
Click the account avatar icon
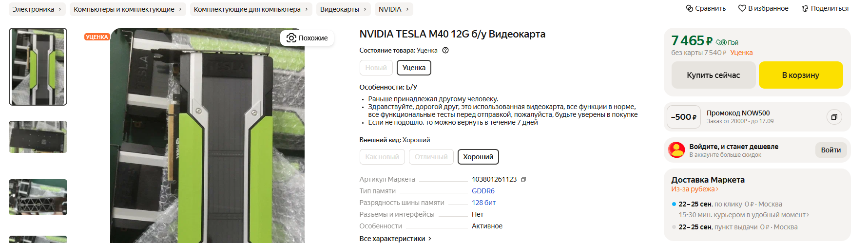676,150
